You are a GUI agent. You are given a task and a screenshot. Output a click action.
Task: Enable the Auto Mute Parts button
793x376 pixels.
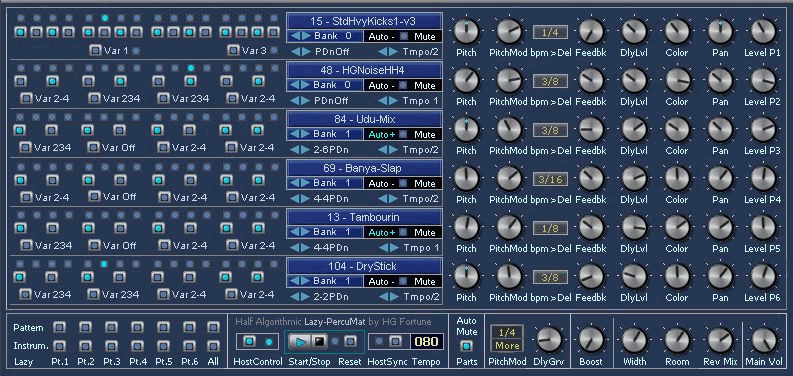tap(466, 346)
